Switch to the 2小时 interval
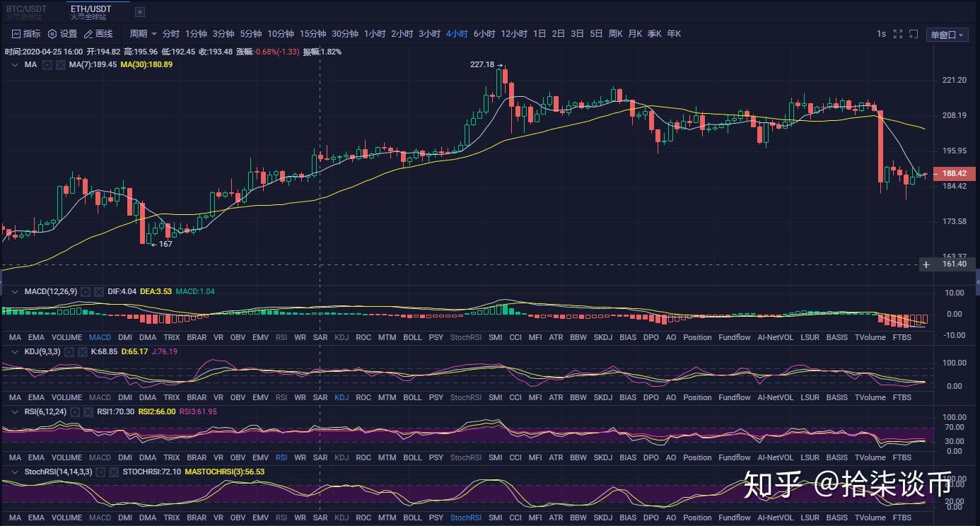The height and width of the screenshot is (526, 980). (x=402, y=34)
